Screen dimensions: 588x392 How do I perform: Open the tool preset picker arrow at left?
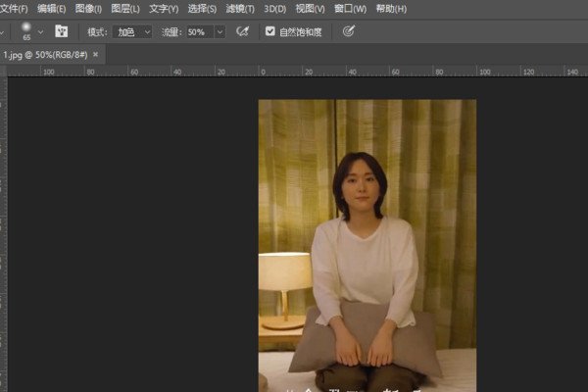click(x=2, y=33)
